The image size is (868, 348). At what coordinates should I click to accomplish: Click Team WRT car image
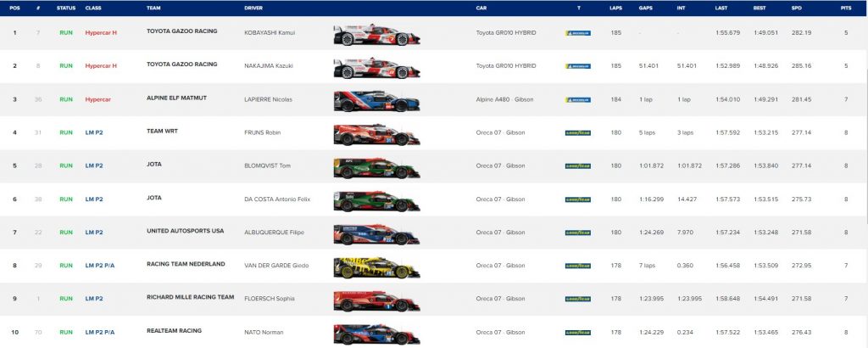(x=376, y=135)
